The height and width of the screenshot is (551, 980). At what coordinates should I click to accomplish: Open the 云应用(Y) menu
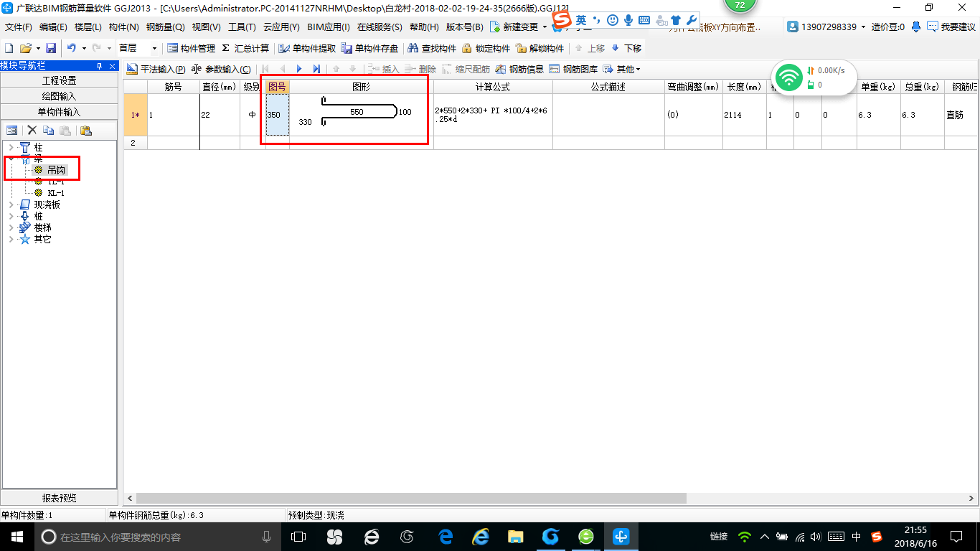tap(281, 27)
